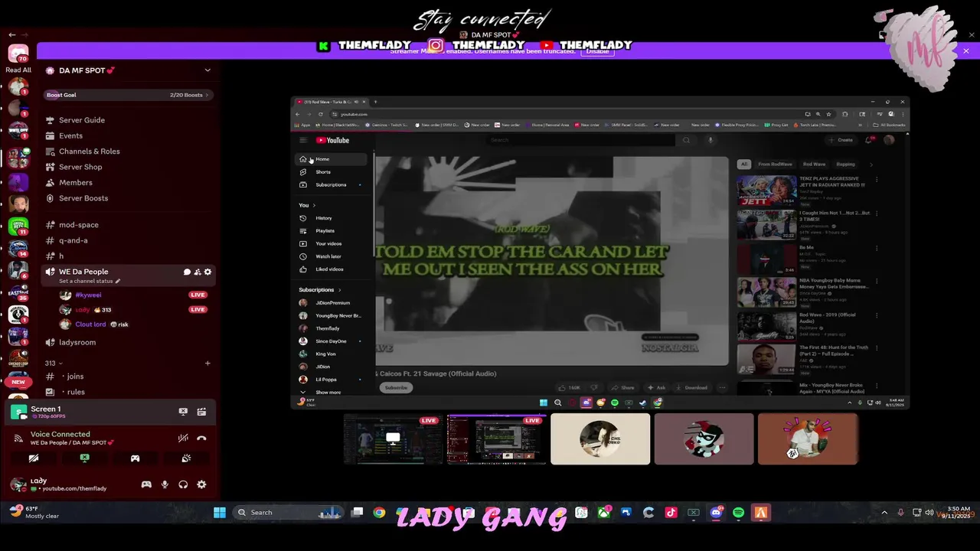The image size is (980, 551).
Task: Add channel plus icon beside 313 category
Action: pos(207,364)
